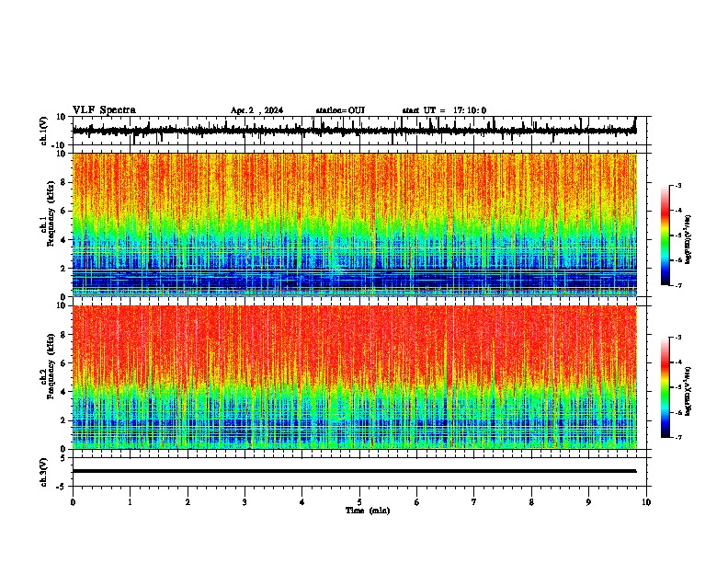Click the "ch.3(V)" axis label
The width and height of the screenshot is (728, 563).
pos(44,472)
